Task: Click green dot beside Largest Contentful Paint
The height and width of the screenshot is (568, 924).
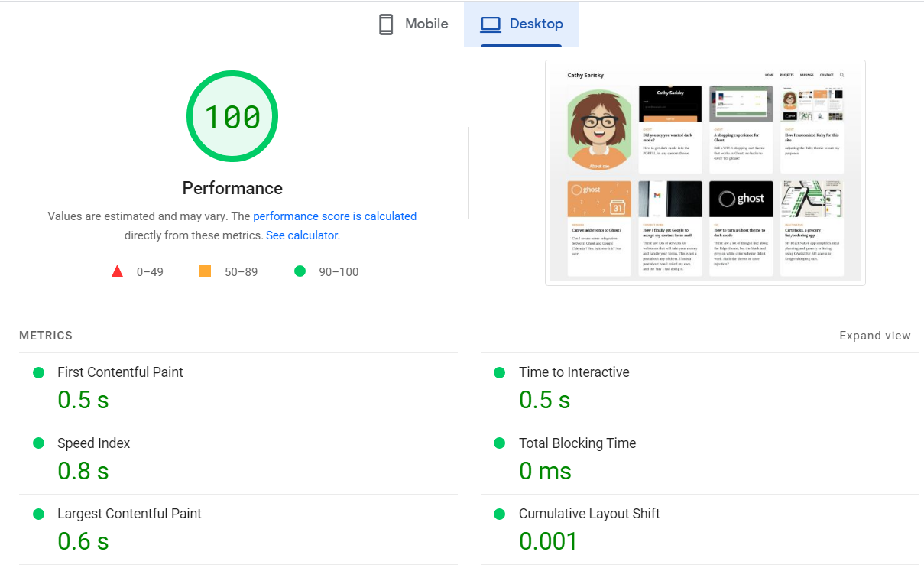Action: [38, 514]
